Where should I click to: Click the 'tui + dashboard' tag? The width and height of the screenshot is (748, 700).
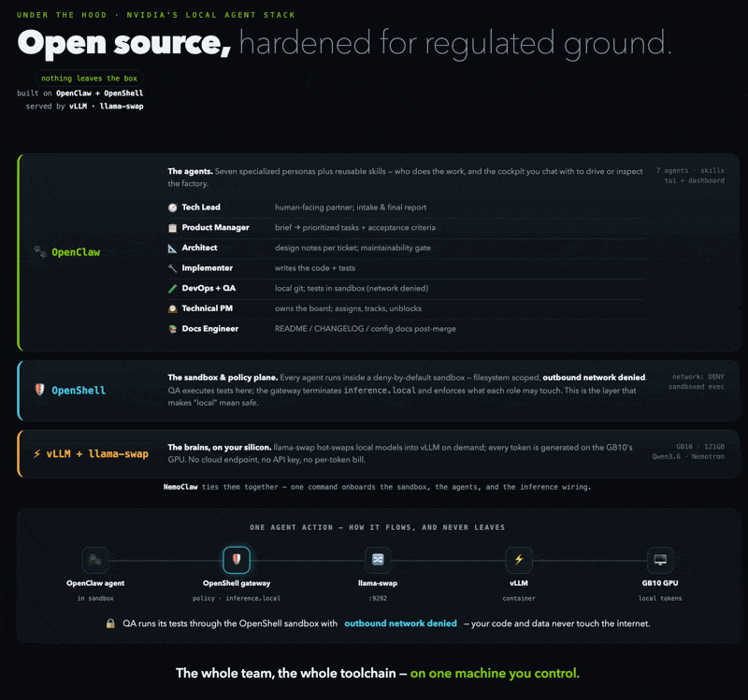click(695, 180)
